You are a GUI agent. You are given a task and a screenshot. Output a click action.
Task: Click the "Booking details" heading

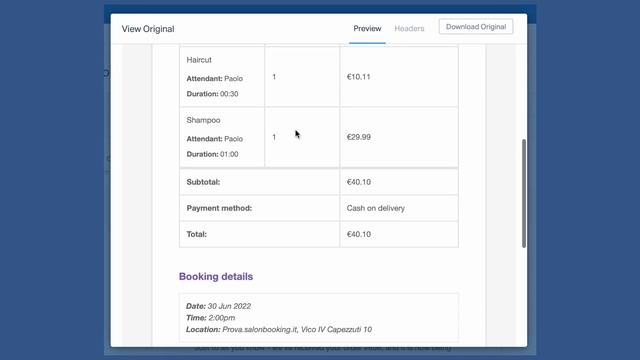click(x=216, y=277)
